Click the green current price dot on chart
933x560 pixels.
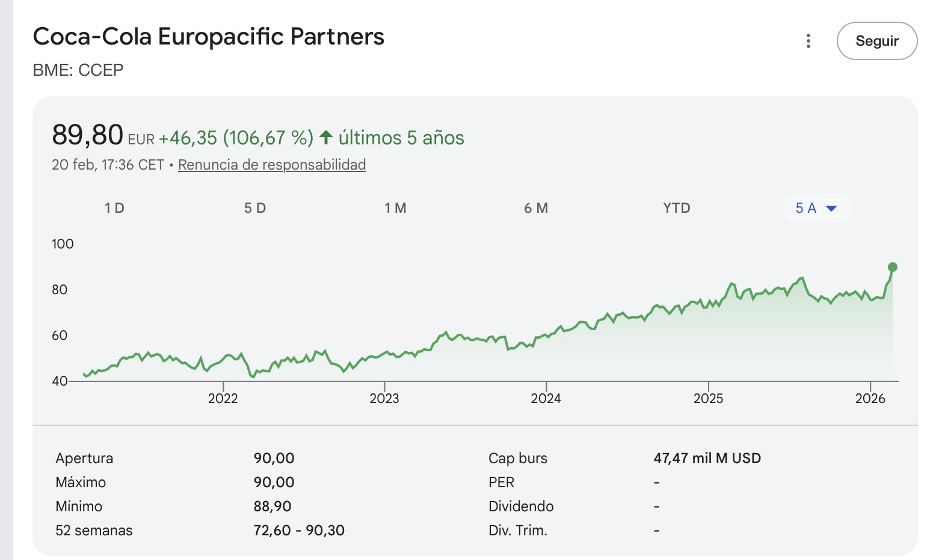pos(893,267)
